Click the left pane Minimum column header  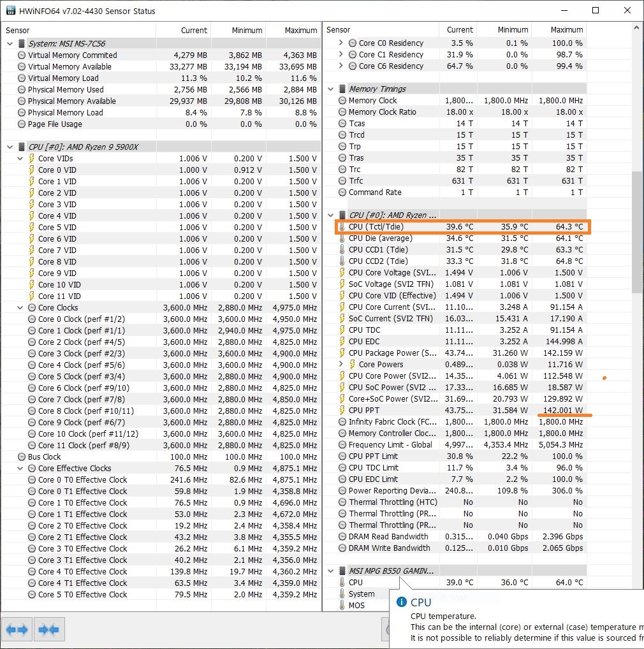238,30
